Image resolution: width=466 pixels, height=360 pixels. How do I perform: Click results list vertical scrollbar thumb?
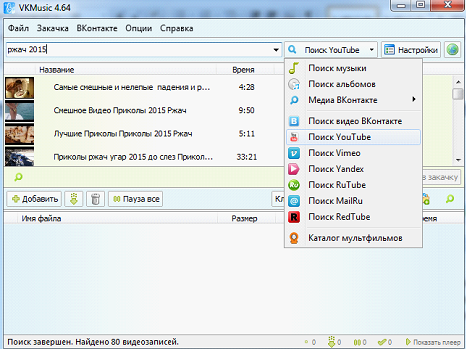click(457, 94)
